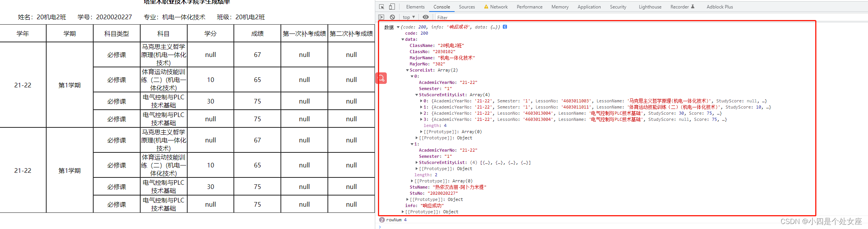Open the Network tab

click(499, 7)
